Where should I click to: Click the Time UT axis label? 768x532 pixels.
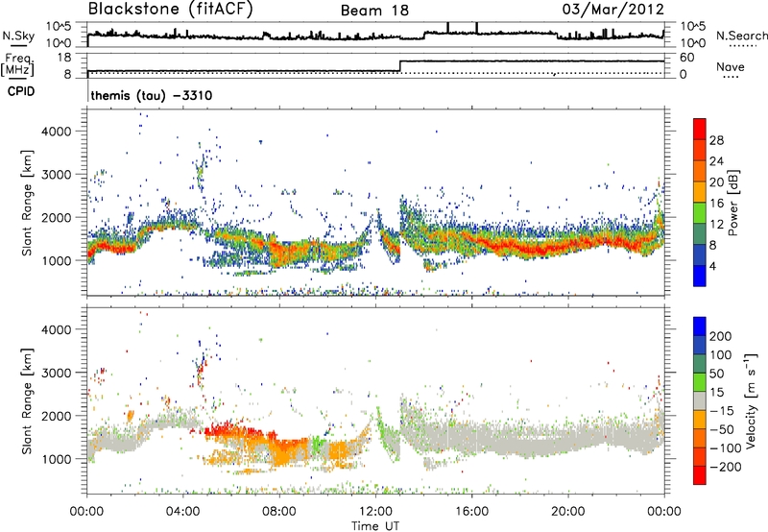[375, 525]
